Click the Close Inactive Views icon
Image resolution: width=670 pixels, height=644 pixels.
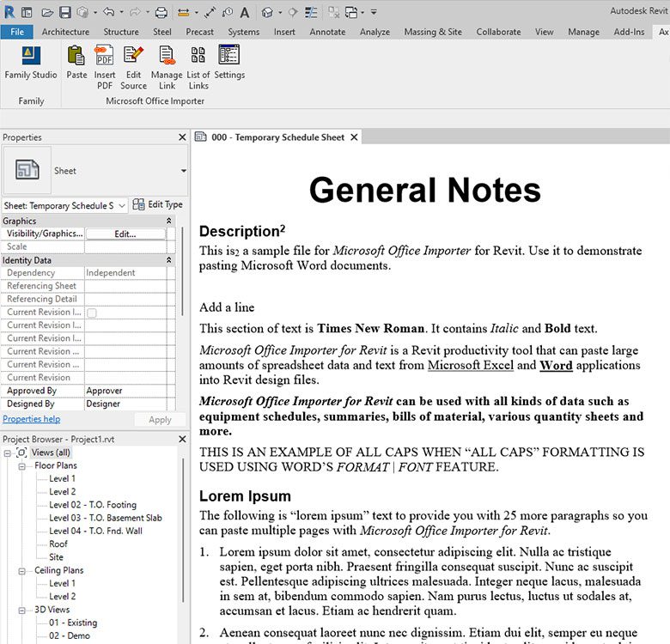pyautogui.click(x=334, y=13)
